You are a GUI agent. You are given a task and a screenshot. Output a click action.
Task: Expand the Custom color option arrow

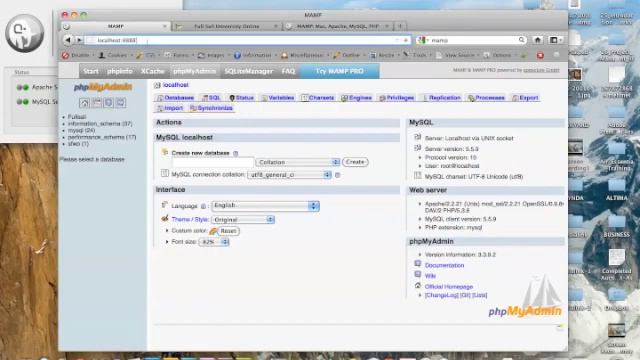tap(167, 231)
